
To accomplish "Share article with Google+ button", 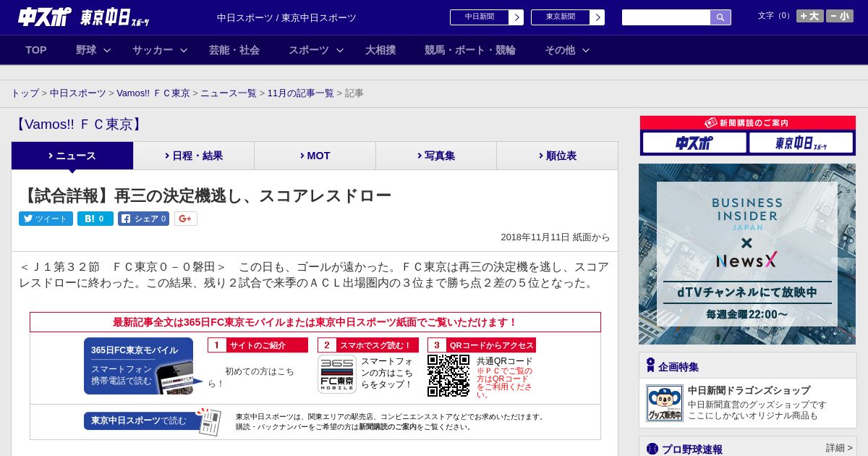I will click(186, 219).
